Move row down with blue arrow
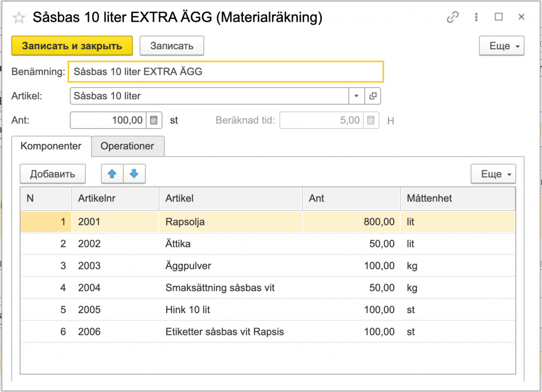This screenshot has width=542, height=392. tap(134, 174)
